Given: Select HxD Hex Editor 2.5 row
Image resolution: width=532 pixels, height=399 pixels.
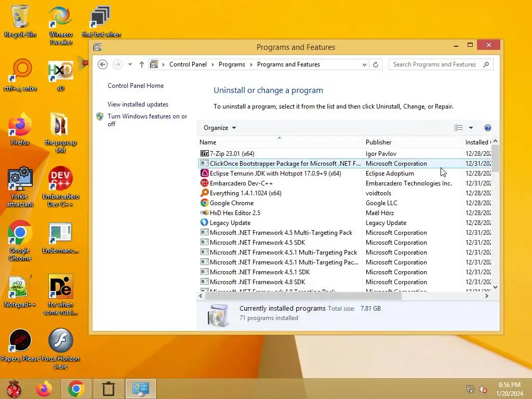Looking at the screenshot, I should [344, 212].
